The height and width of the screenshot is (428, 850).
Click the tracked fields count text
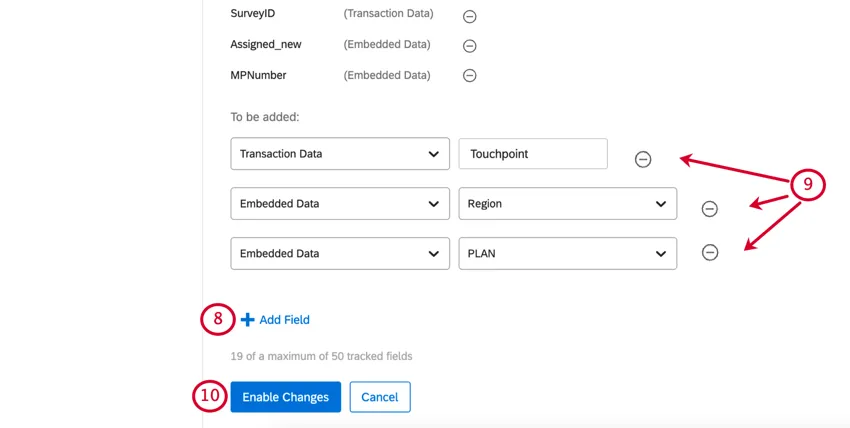tap(321, 356)
